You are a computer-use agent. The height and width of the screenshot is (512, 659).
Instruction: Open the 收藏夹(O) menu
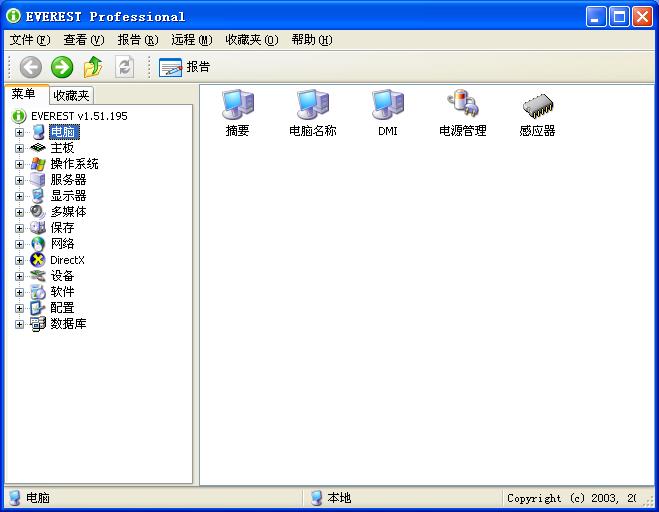[x=252, y=40]
